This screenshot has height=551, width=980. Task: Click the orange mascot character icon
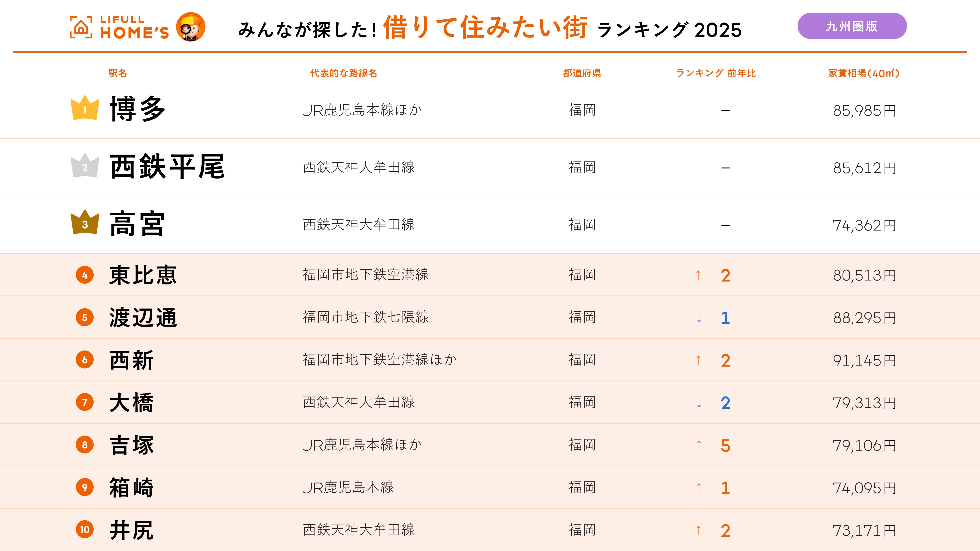(x=191, y=27)
